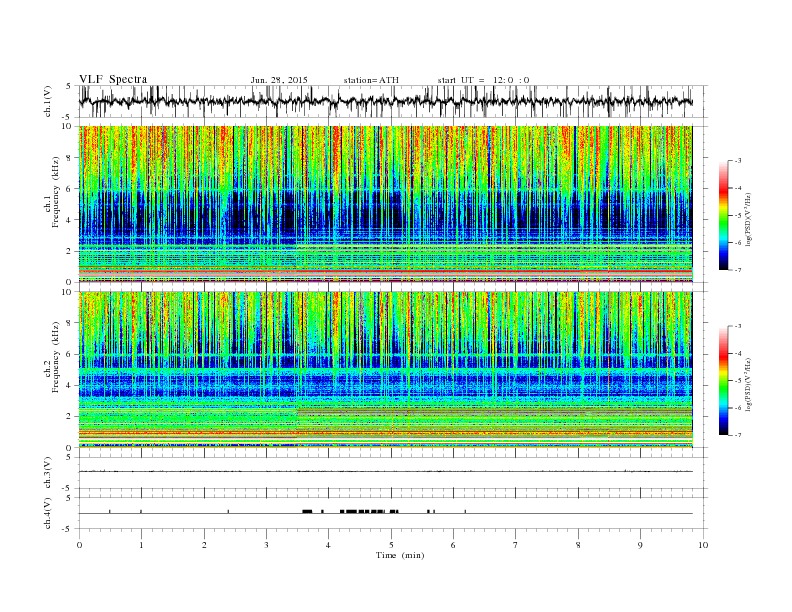This screenshot has width=792, height=612.
Task: Click the "6" kHz tick on ch.2 frequency axis
Action: point(69,354)
